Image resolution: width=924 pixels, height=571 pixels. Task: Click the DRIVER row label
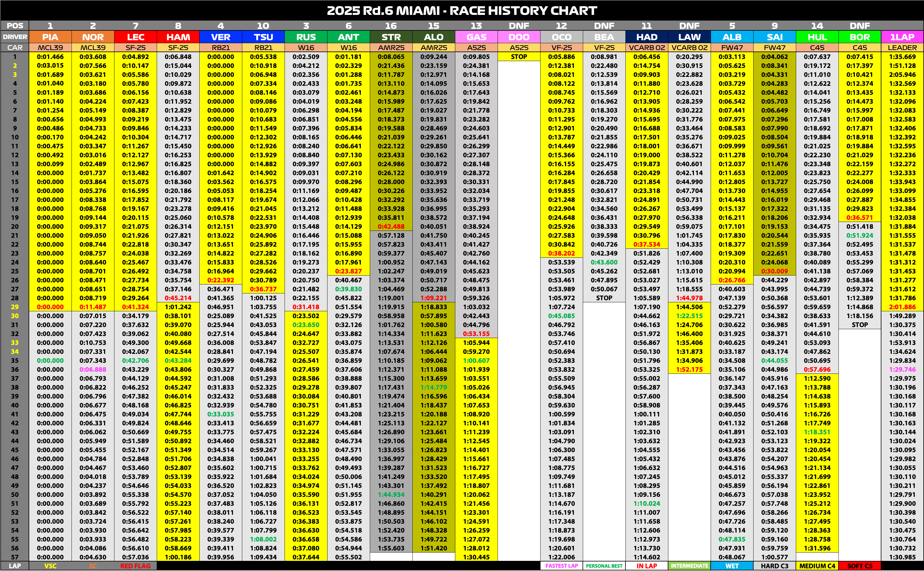(x=15, y=37)
